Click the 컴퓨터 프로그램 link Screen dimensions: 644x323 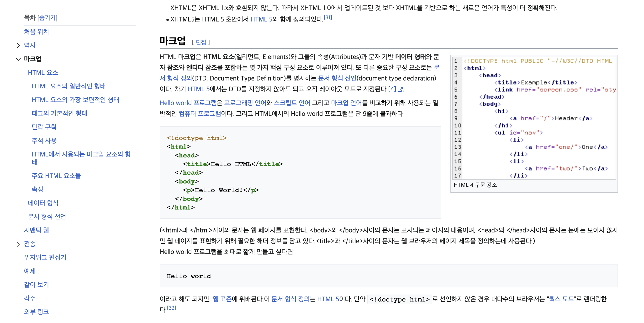click(x=200, y=113)
